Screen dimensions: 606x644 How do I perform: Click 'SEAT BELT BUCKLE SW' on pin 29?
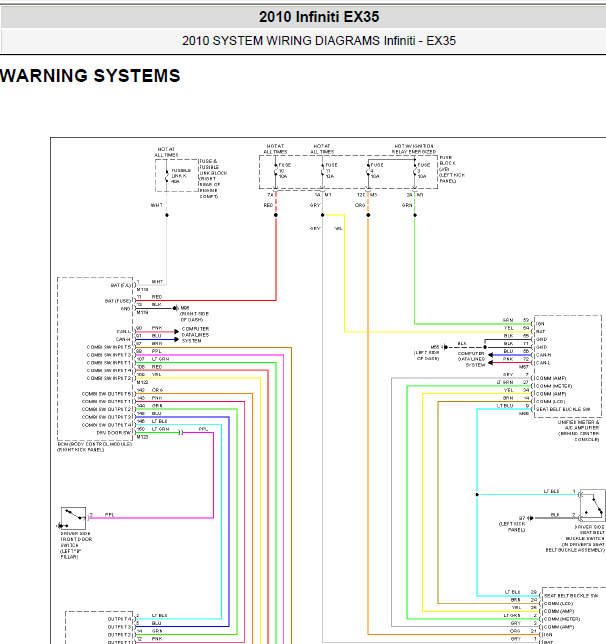571,596
